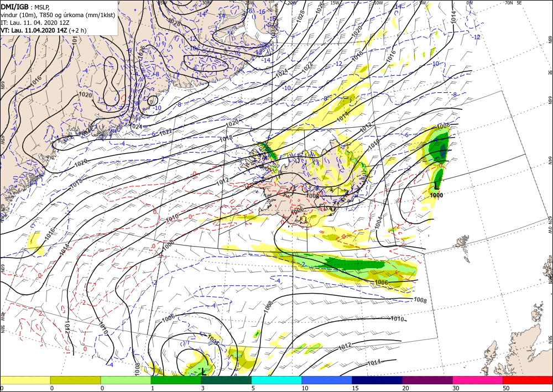Screen dimensions: 553x392
Task: Click the '10W' longitude label at the top edge
Action: coord(378,3)
